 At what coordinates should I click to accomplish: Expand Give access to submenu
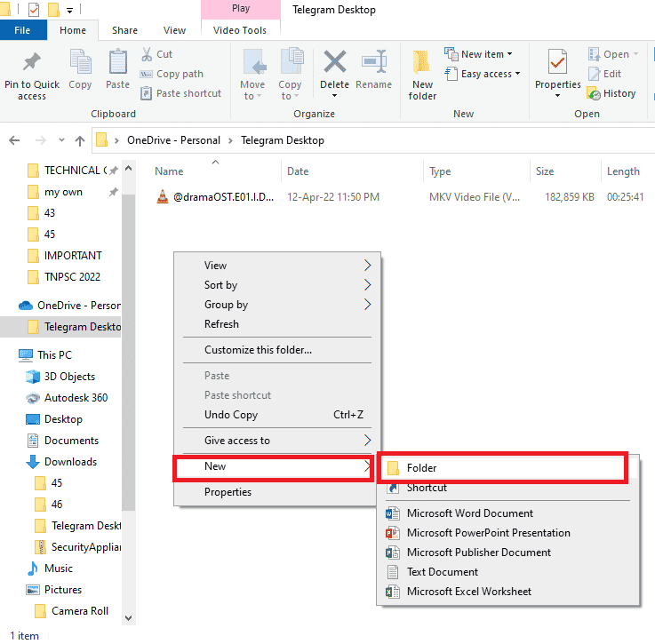[368, 440]
